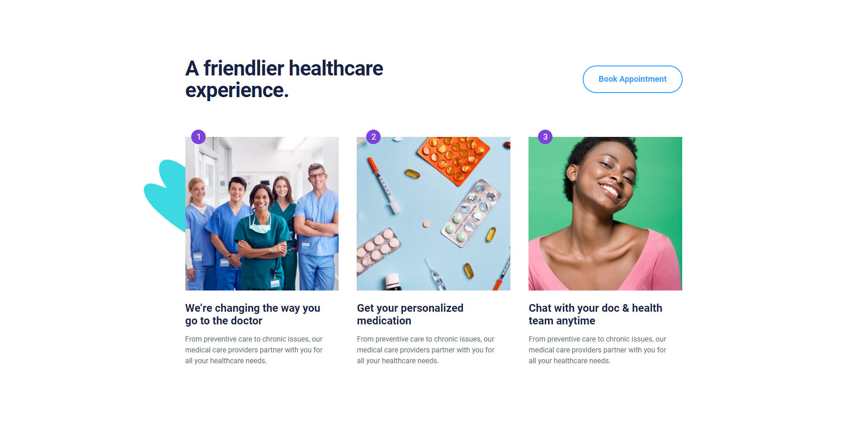This screenshot has height=431, width=868.
Task: Open "Chat with your doc & health team" title
Action: 595,314
